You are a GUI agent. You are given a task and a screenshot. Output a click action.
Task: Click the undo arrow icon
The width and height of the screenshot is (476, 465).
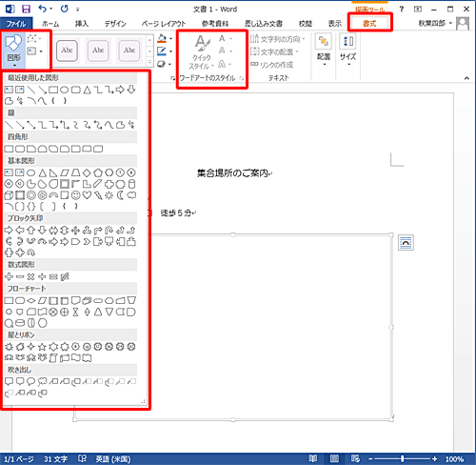[x=42, y=9]
